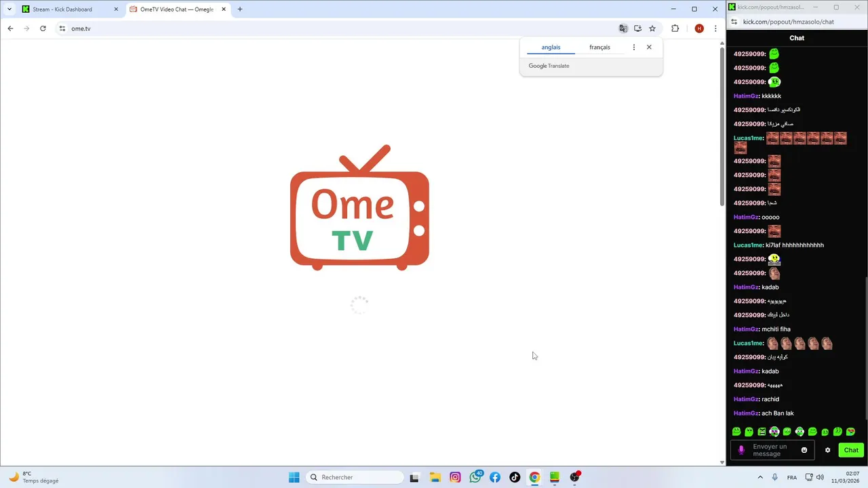Open the Windows Start menu
868x488 pixels.
294,477
